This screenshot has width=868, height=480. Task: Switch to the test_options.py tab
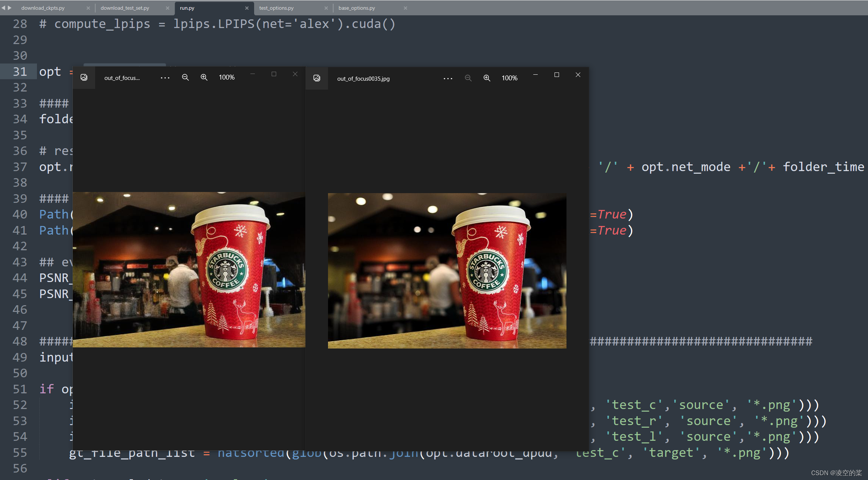click(277, 7)
